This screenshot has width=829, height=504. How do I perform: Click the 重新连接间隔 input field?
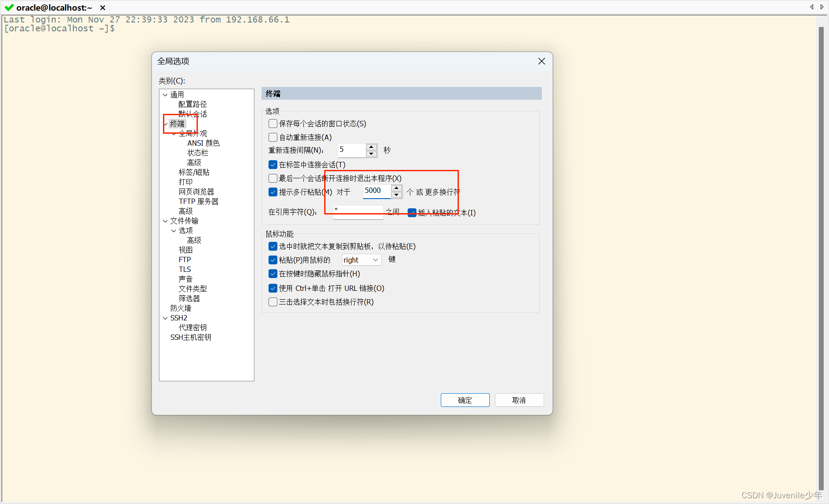click(x=352, y=150)
